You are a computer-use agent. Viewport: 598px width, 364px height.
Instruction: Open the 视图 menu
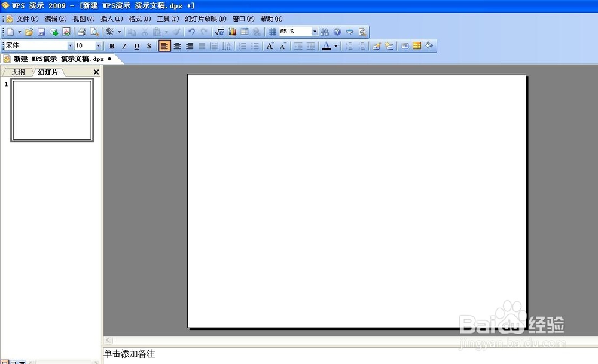(84, 19)
